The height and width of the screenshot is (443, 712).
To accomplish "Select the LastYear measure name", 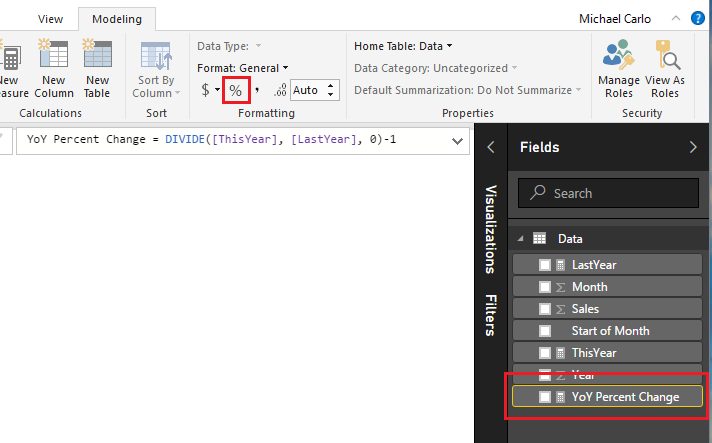I will coord(594,265).
